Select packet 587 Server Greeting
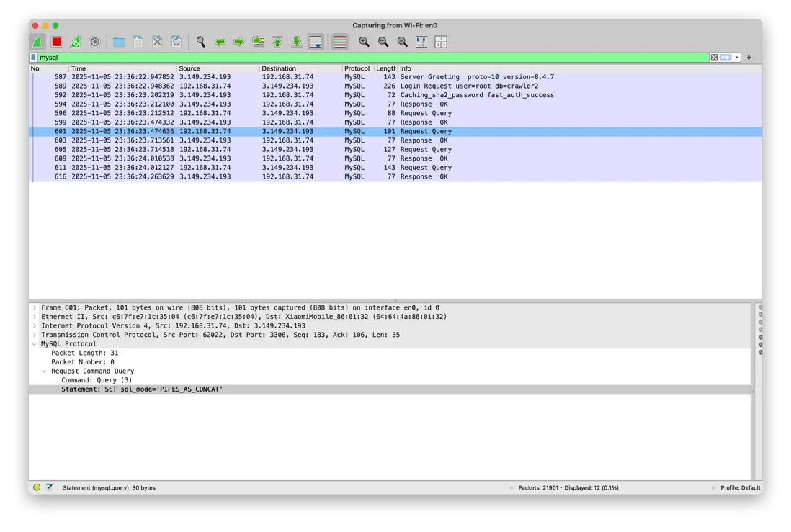Viewport: 791px width, 532px height. (x=395, y=77)
